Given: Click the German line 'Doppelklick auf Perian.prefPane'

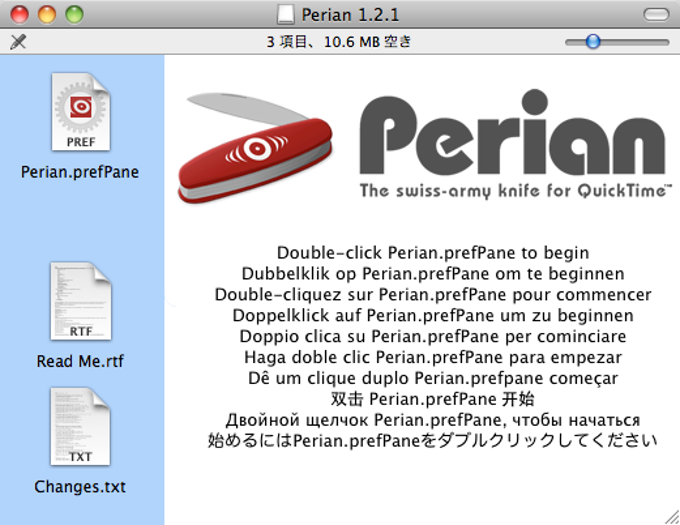Looking at the screenshot, I should (433, 315).
